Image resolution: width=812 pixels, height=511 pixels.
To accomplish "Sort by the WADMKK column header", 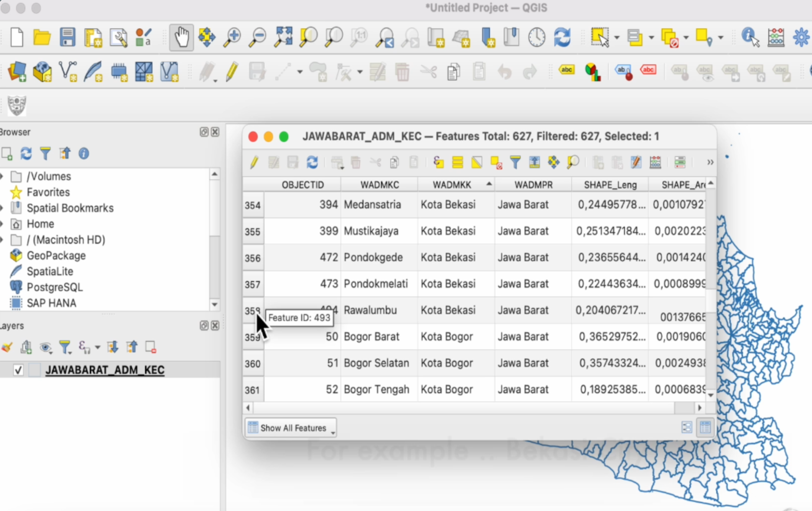I will [452, 185].
